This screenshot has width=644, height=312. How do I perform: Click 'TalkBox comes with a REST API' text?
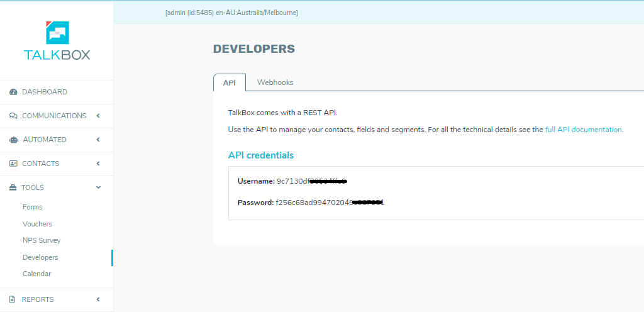(x=282, y=113)
